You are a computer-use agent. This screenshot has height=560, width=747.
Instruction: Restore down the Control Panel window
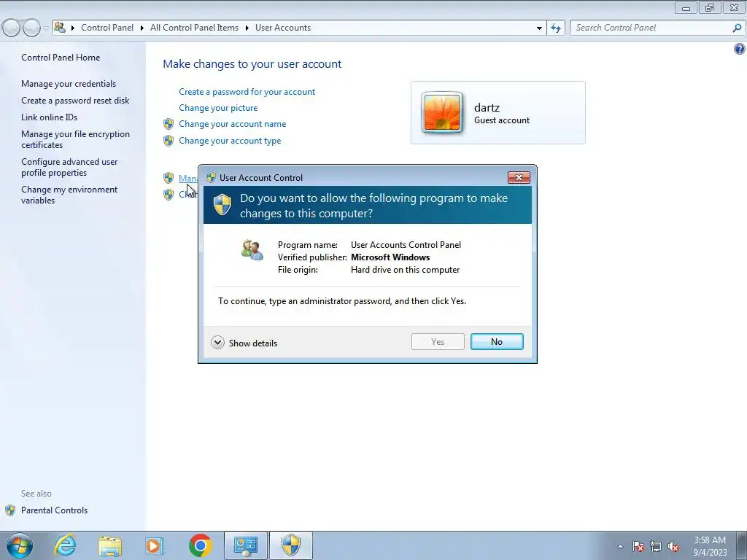[710, 8]
